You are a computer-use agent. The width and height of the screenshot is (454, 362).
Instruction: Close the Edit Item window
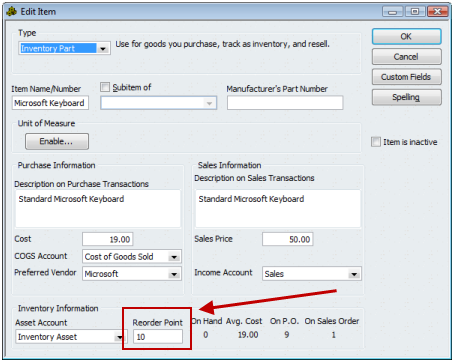tap(437, 12)
